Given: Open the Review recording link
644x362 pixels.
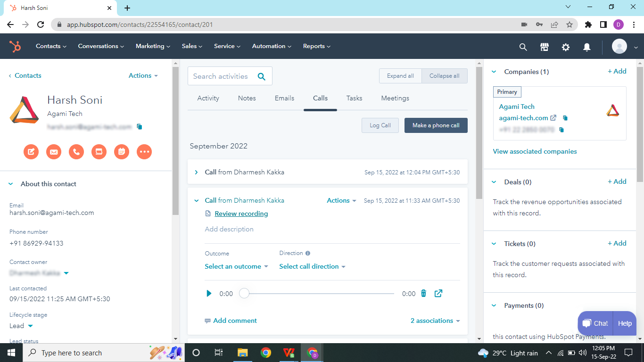Looking at the screenshot, I should 241,214.
